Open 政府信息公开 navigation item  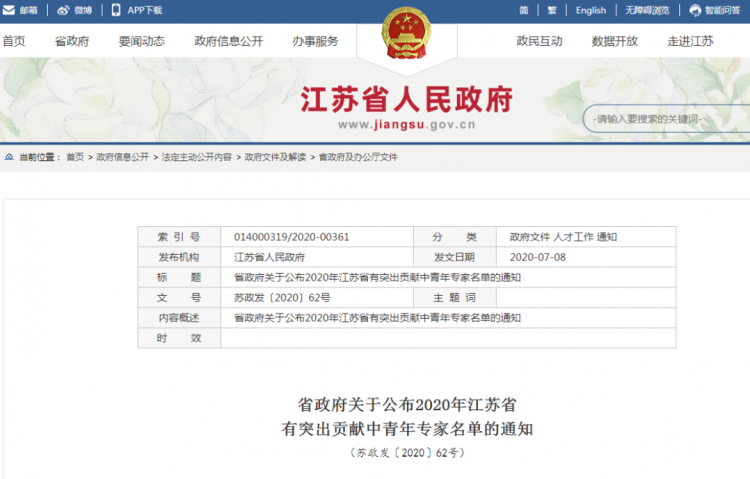[228, 42]
